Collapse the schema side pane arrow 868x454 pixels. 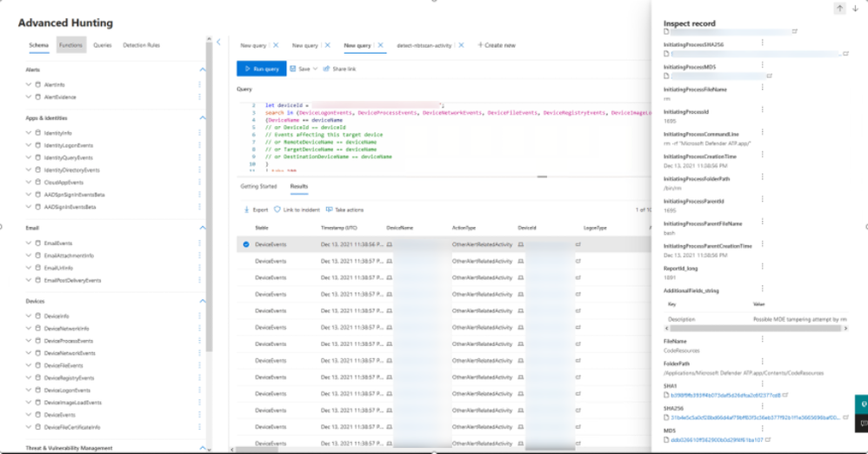click(x=218, y=42)
